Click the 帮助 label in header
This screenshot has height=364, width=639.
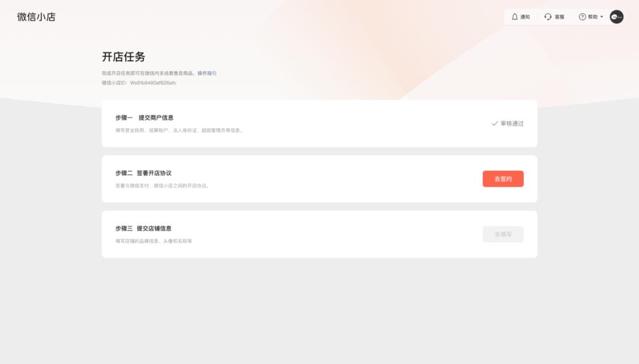592,17
